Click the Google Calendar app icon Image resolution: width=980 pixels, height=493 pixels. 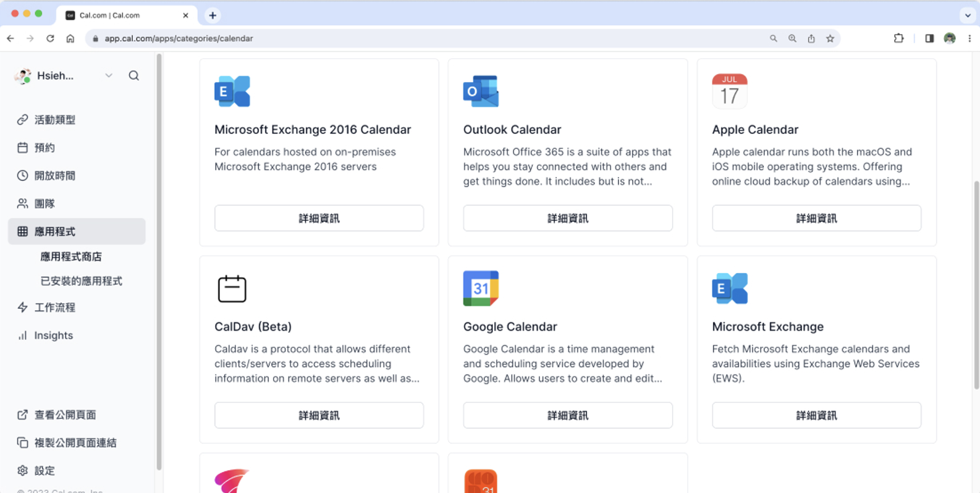[x=481, y=289]
